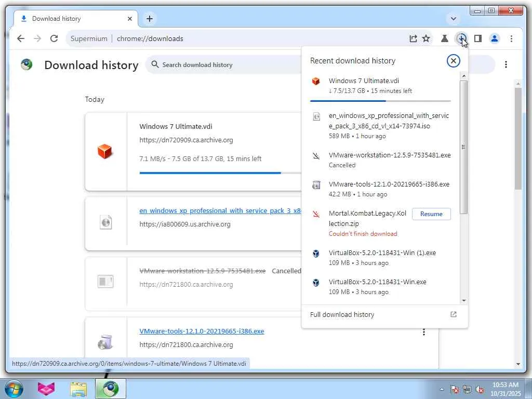The width and height of the screenshot is (532, 399).
Task: Click the orange VDI cube icon in main list
Action: pyautogui.click(x=105, y=151)
